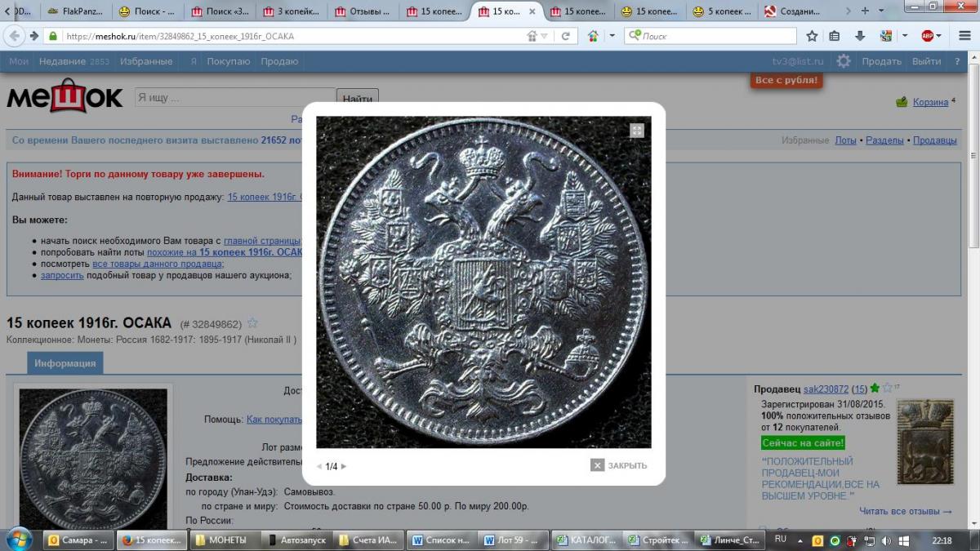Go to the next photo arrow
This screenshot has height=551, width=980.
click(x=344, y=467)
